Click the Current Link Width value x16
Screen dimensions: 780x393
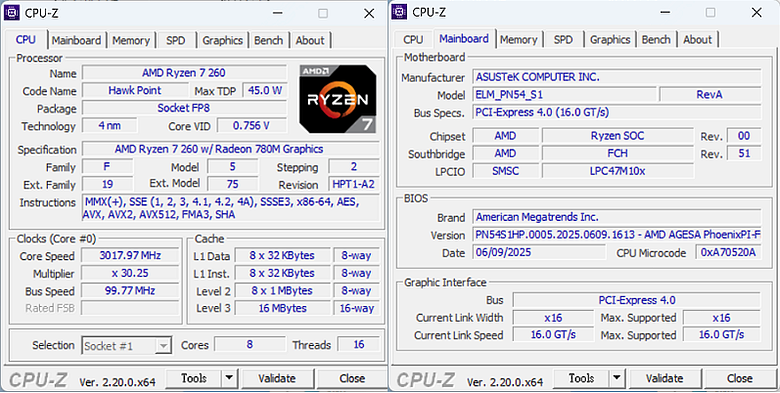pos(553,318)
